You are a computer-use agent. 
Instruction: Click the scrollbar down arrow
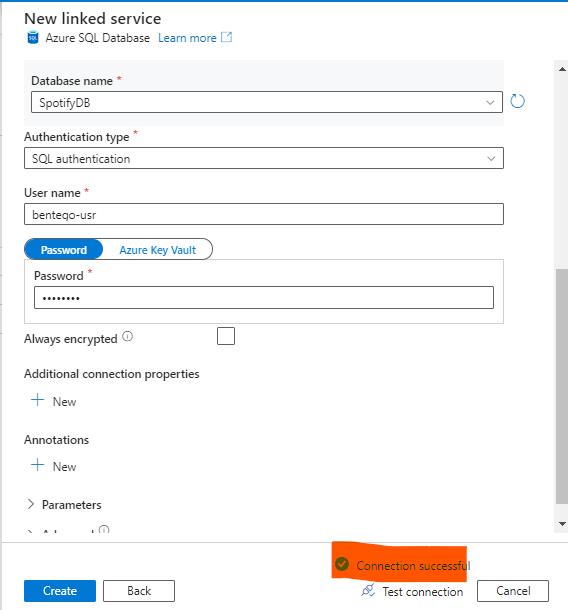tap(562, 524)
